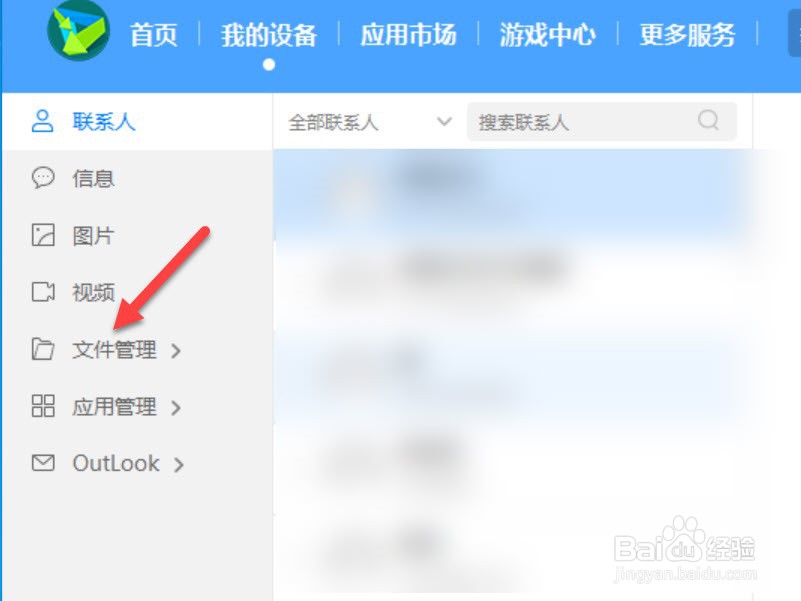Click the HiSuite logo icon

point(78,31)
